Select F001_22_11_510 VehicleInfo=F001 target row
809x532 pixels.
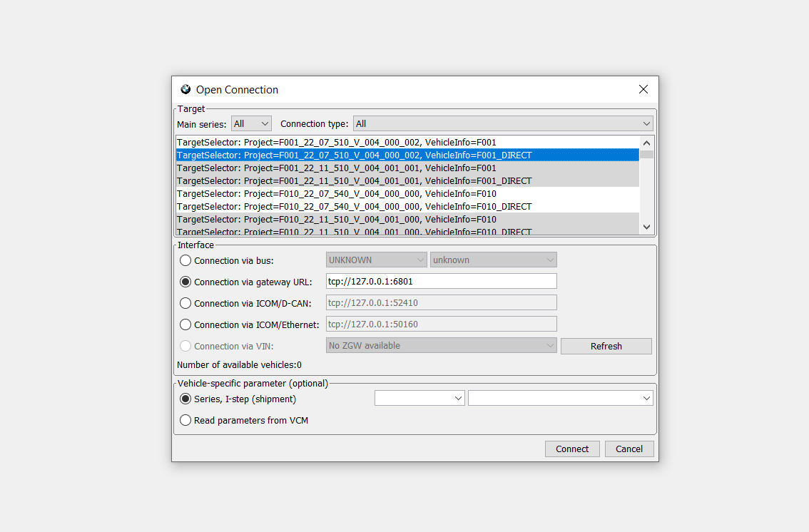point(407,168)
